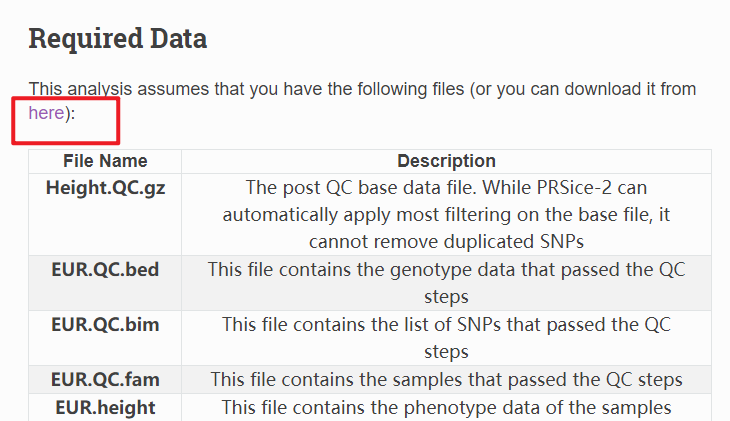Click the EUR.QC.bed file name cell
The image size is (730, 421).
click(105, 270)
